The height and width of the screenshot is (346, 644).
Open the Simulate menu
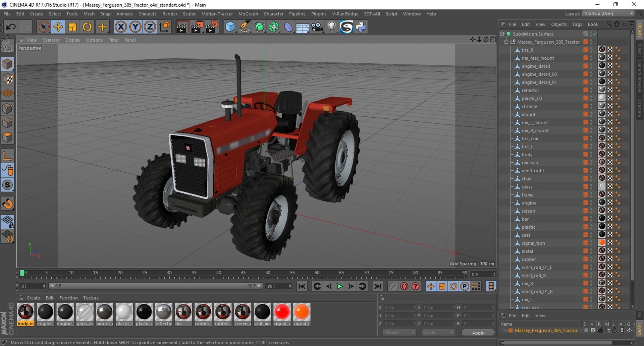click(148, 14)
